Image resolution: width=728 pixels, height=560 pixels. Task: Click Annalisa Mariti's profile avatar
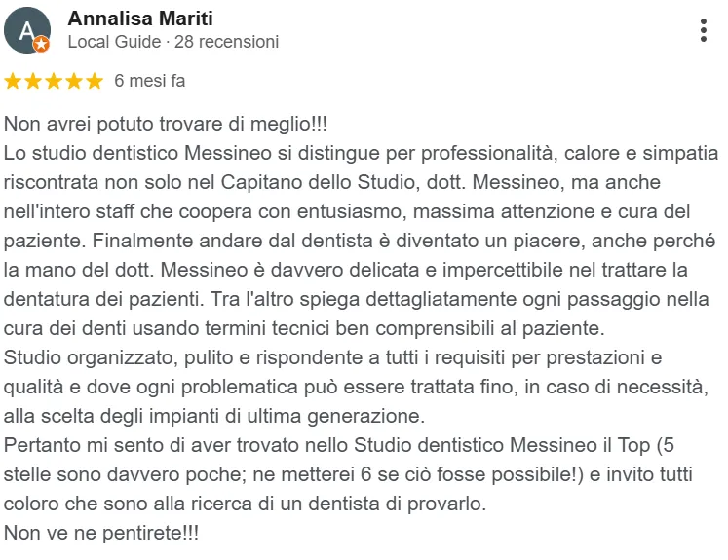(27, 30)
